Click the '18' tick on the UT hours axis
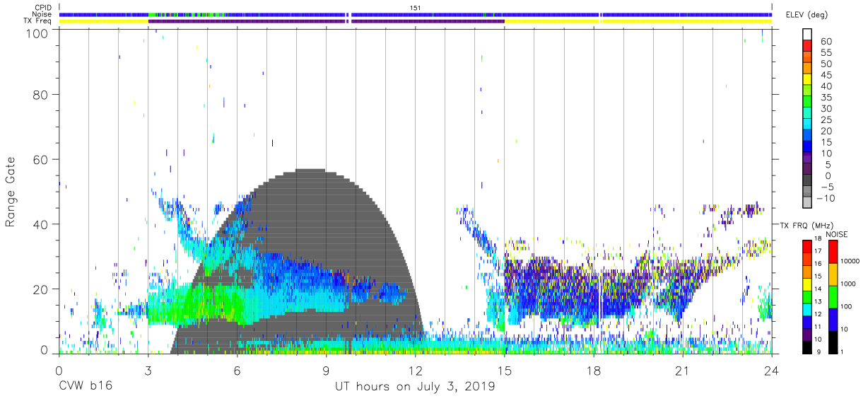 coord(594,370)
